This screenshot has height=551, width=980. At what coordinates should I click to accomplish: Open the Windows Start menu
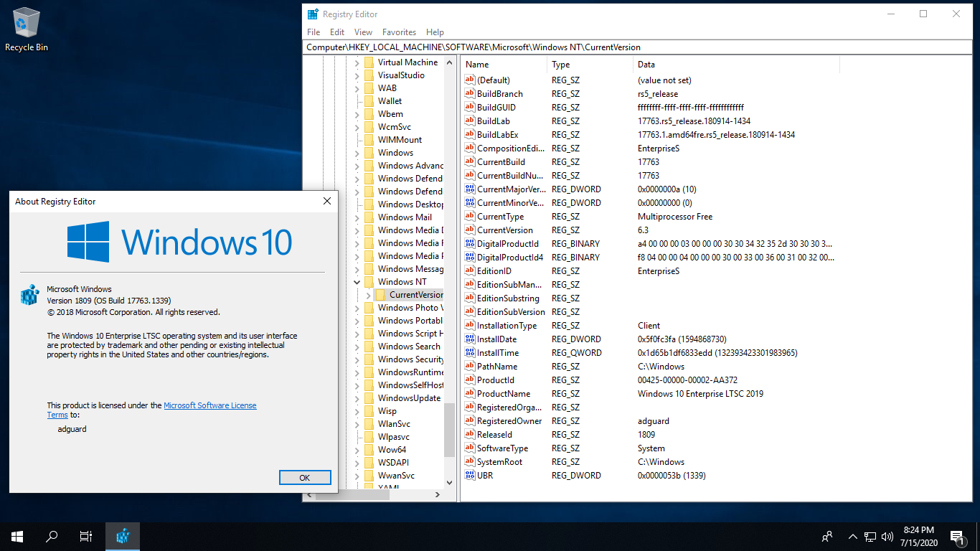coord(17,536)
